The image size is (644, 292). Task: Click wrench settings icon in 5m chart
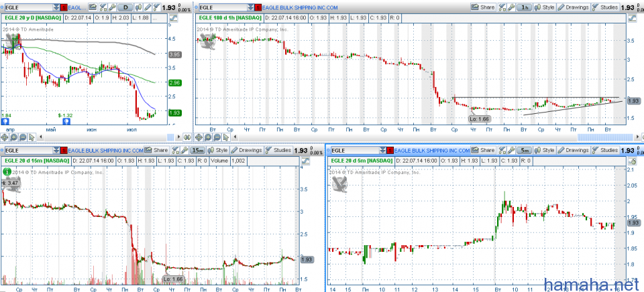coord(511,150)
